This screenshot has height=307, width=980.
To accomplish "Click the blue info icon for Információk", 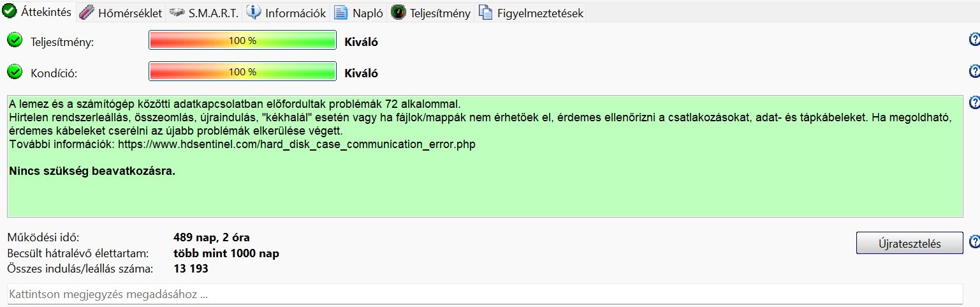I will (x=254, y=13).
